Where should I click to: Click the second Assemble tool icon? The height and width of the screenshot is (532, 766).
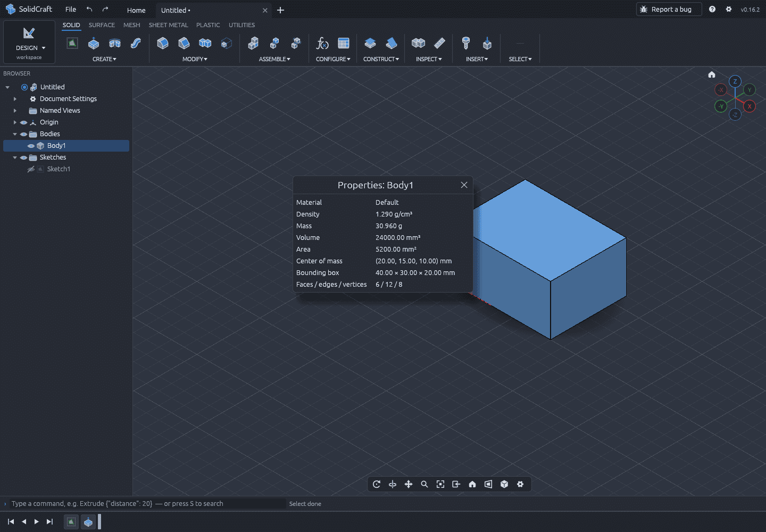click(x=274, y=43)
